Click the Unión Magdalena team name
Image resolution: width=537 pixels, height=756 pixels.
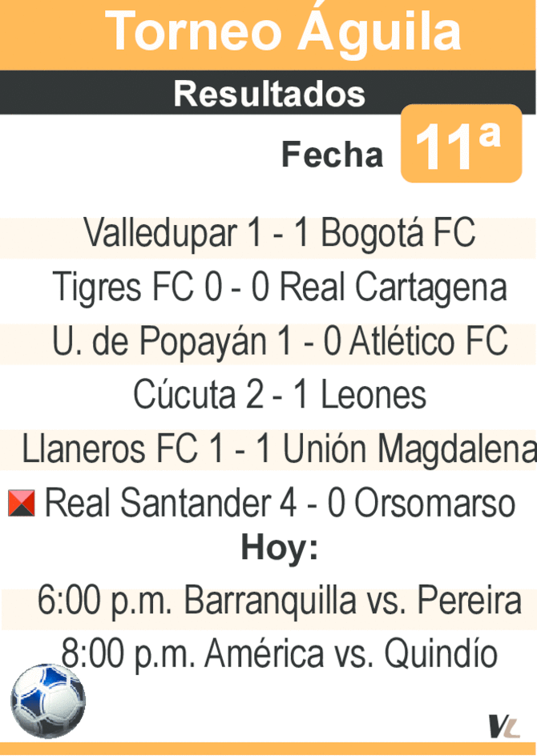tap(410, 450)
